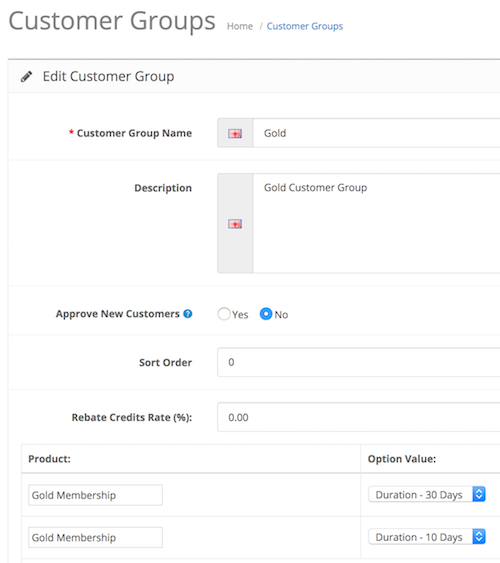Image resolution: width=500 pixels, height=563 pixels.
Task: Focus the Sort Order field
Action: tap(359, 362)
